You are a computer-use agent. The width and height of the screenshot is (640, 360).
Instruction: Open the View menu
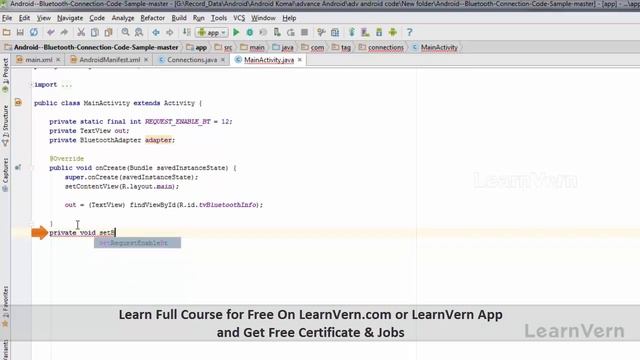44,18
